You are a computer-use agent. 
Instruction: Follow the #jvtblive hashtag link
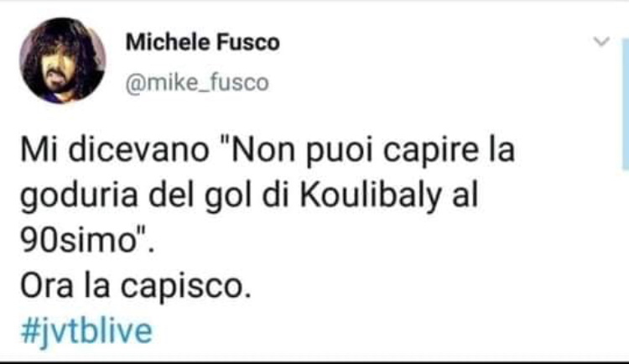point(86,332)
